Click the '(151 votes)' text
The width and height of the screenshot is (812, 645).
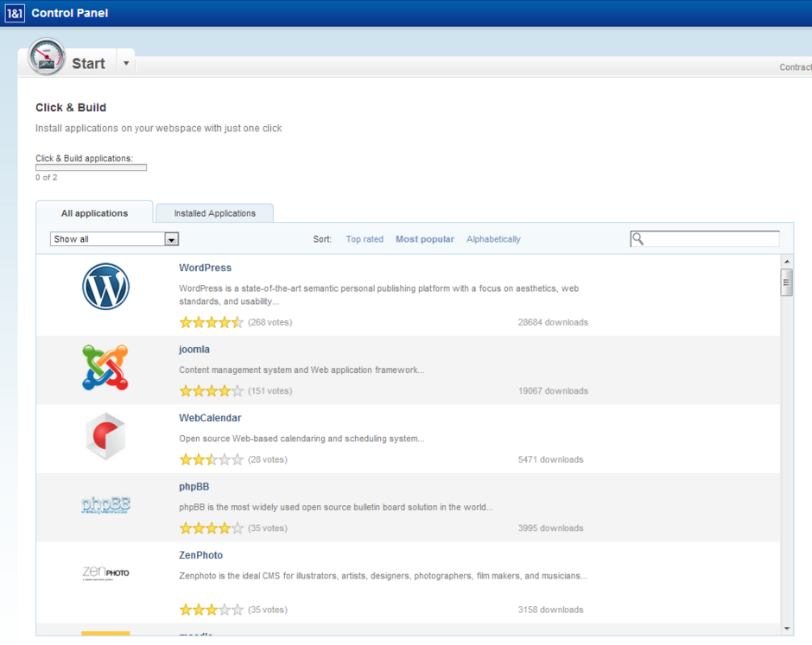270,391
